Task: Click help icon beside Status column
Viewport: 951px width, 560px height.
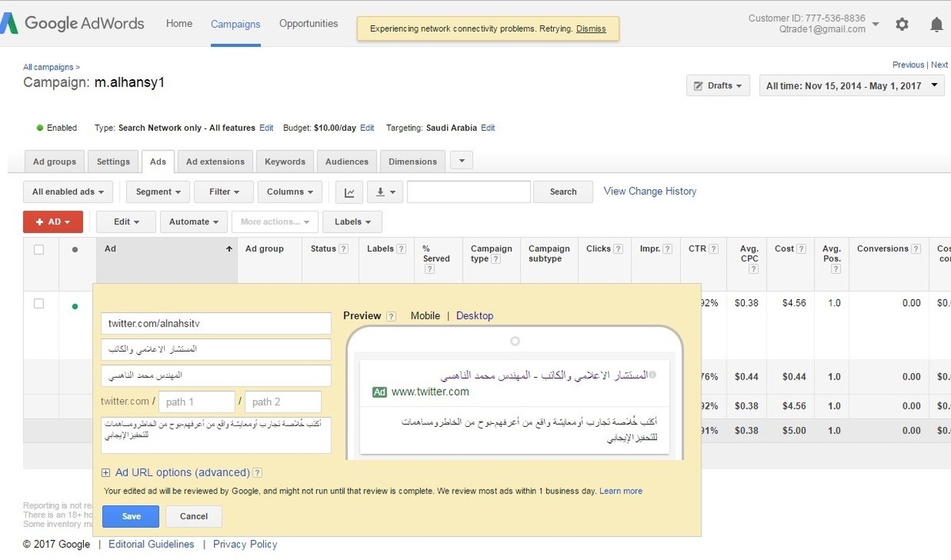Action: tap(344, 249)
